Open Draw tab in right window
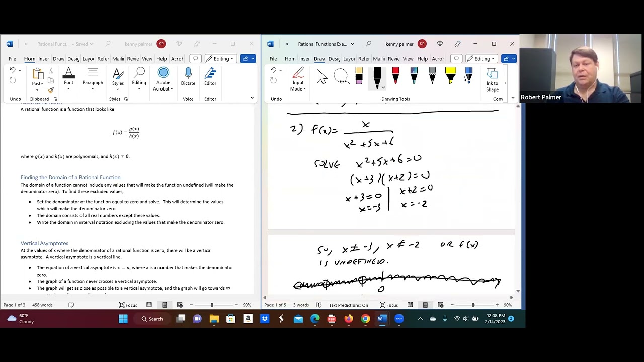The width and height of the screenshot is (644, 362). [x=319, y=59]
